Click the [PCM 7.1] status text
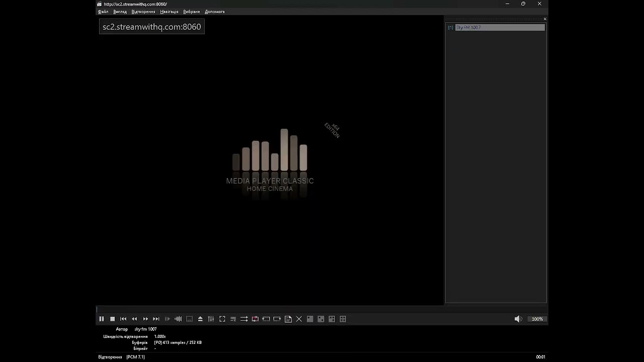644x362 pixels. pyautogui.click(x=135, y=357)
